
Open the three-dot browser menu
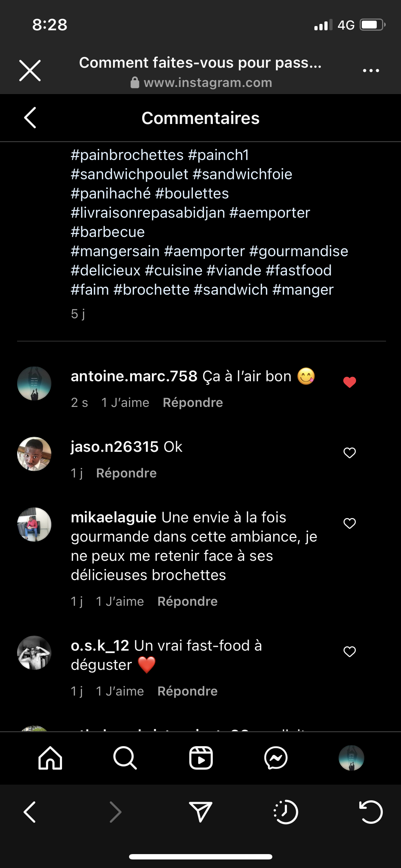coord(371,71)
